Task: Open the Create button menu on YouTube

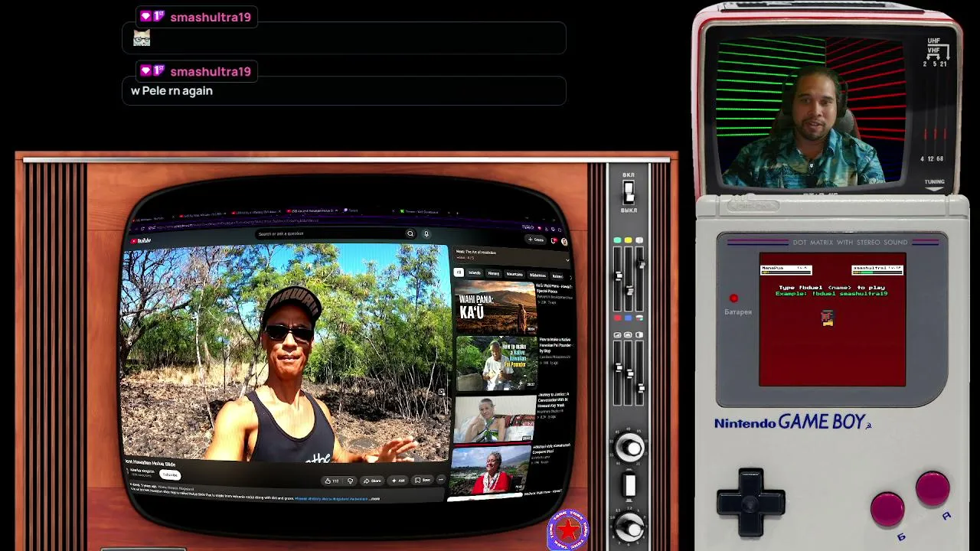Action: pos(535,240)
